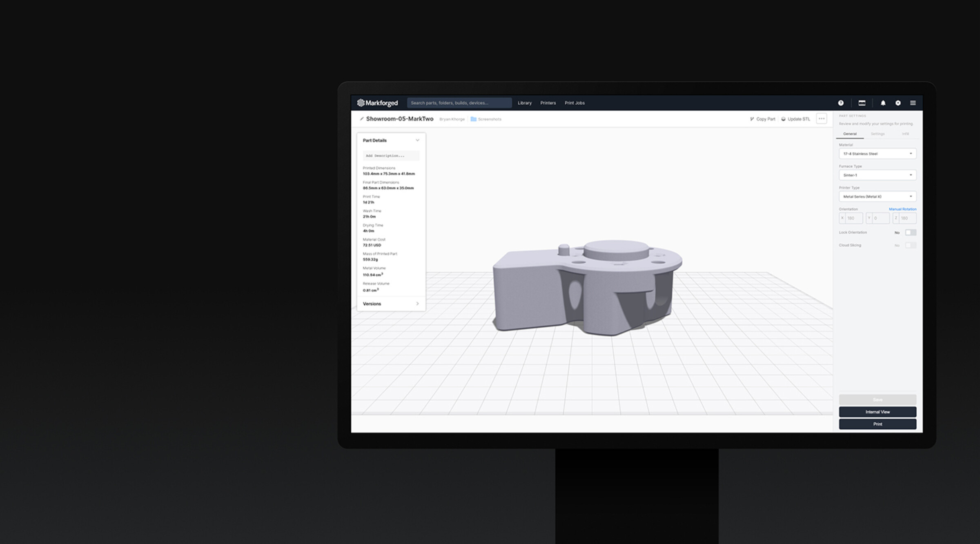Open the Material dropdown showing 17-4 Stainless Steel
The width and height of the screenshot is (980, 544).
click(x=877, y=153)
